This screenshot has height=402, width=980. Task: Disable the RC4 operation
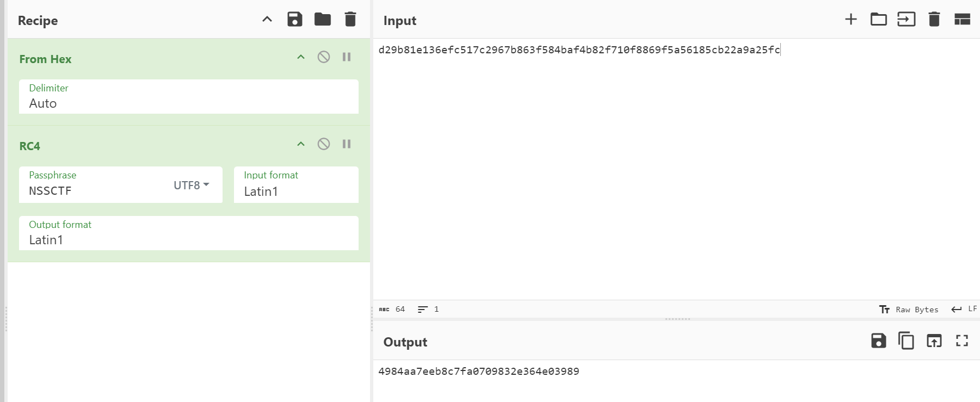(x=324, y=144)
